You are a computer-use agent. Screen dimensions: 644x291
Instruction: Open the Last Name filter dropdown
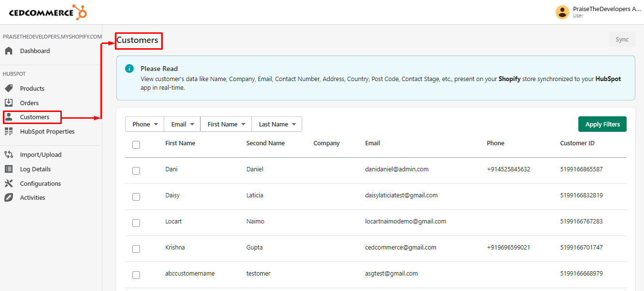277,124
